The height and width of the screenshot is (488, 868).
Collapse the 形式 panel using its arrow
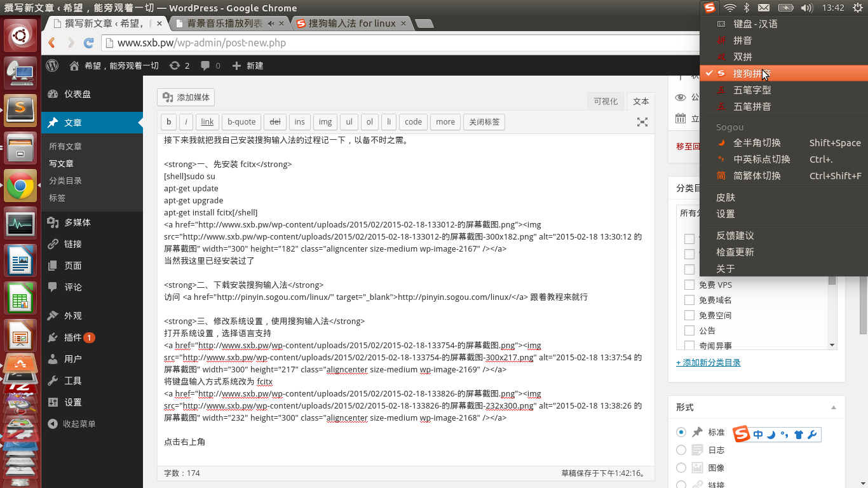click(x=834, y=407)
